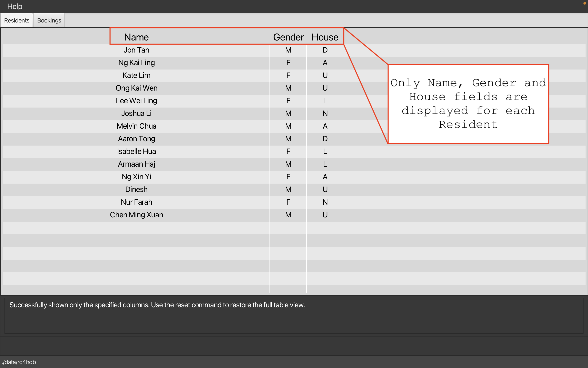Click the house cell for Nur Farah
588x368 pixels.
coord(325,202)
